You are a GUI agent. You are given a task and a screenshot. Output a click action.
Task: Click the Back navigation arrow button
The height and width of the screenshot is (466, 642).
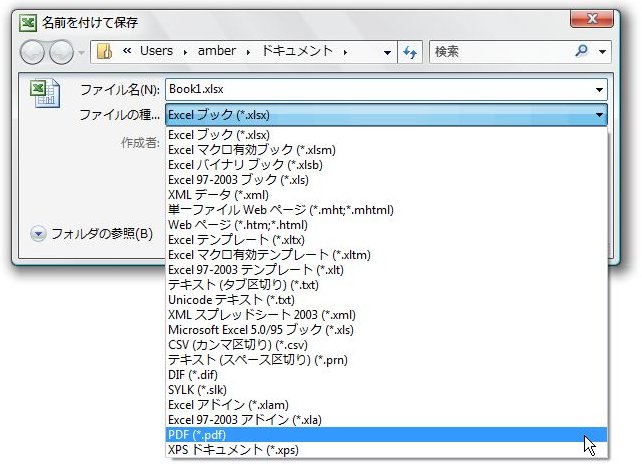pyautogui.click(x=32, y=52)
